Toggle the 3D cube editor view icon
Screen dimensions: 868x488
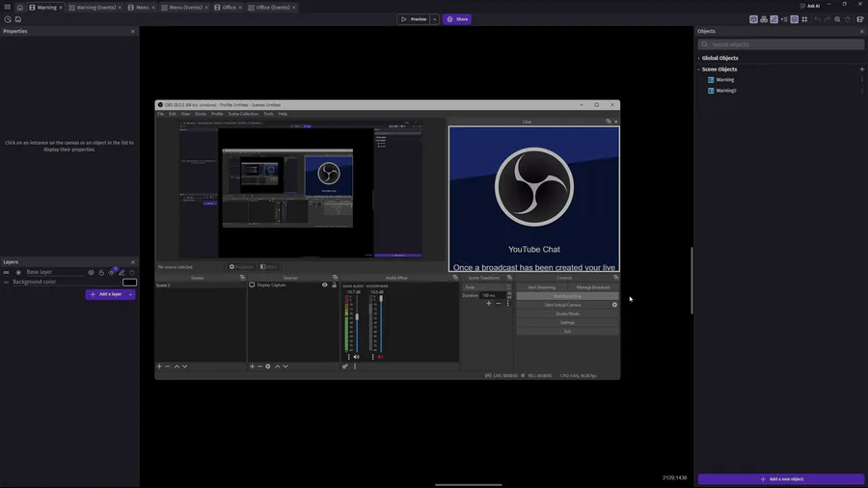(753, 19)
